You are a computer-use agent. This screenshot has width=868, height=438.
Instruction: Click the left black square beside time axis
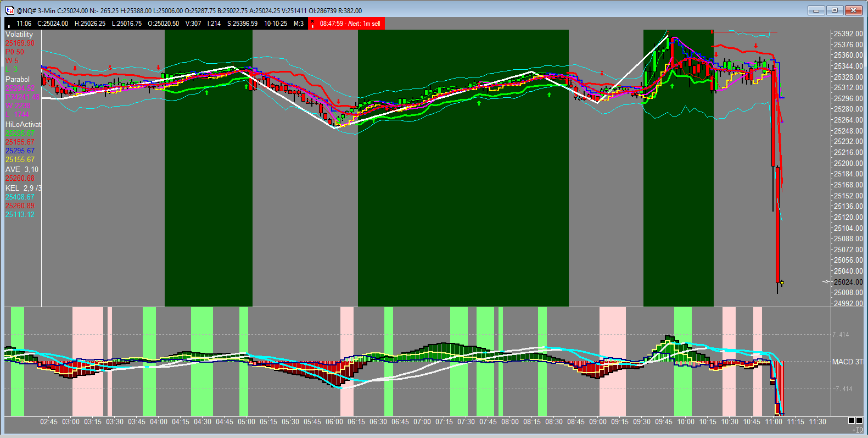click(x=851, y=420)
